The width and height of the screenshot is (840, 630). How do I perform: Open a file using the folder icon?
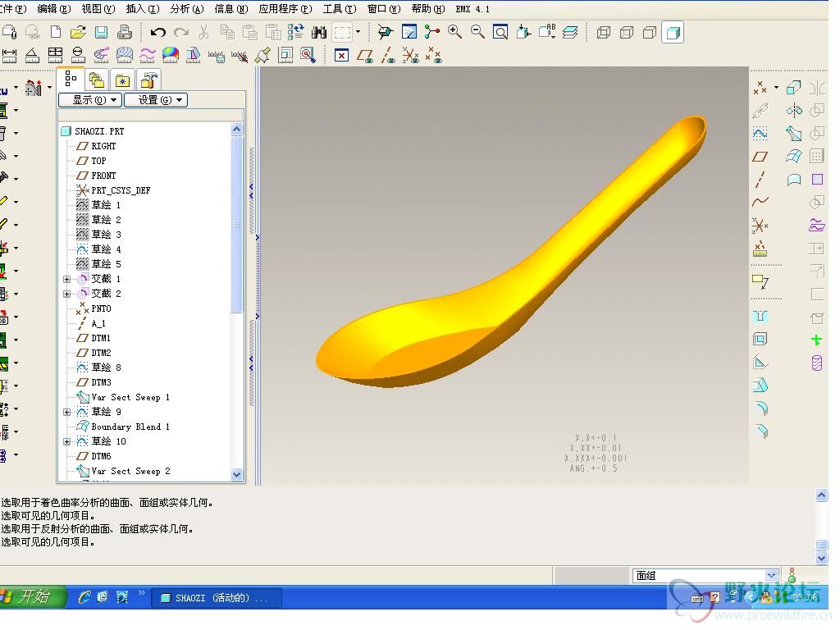(x=78, y=32)
